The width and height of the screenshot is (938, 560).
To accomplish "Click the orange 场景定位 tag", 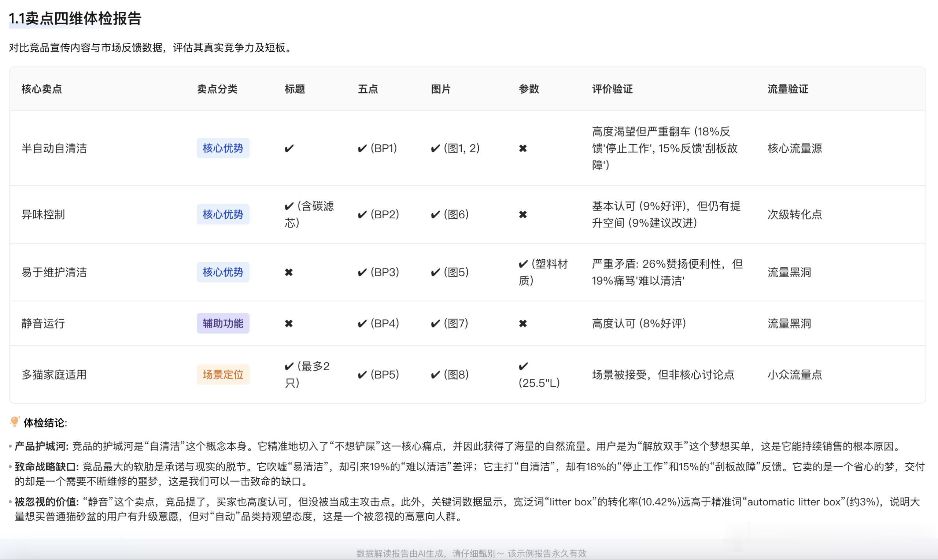I will 223,374.
